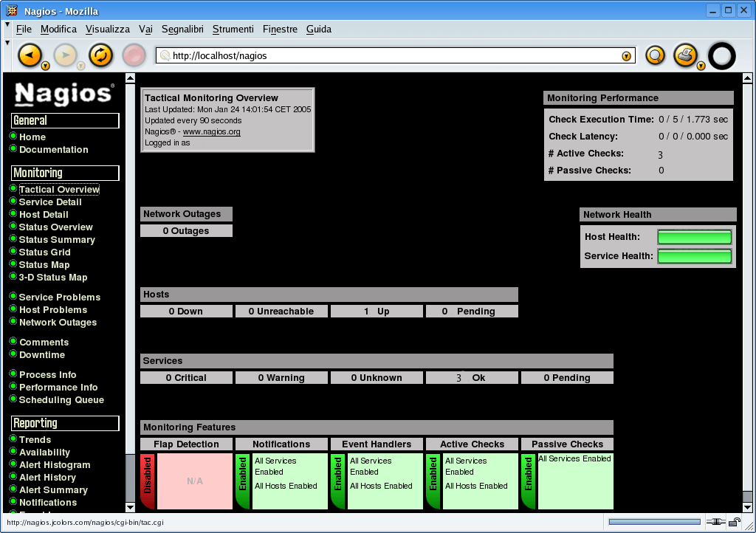Viewport: 756px width, 533px height.
Task: Click the green bullet beside Comments
Action: click(13, 342)
